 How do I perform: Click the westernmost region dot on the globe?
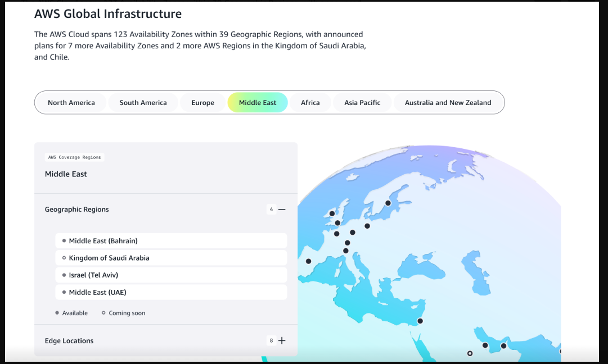pyautogui.click(x=308, y=261)
